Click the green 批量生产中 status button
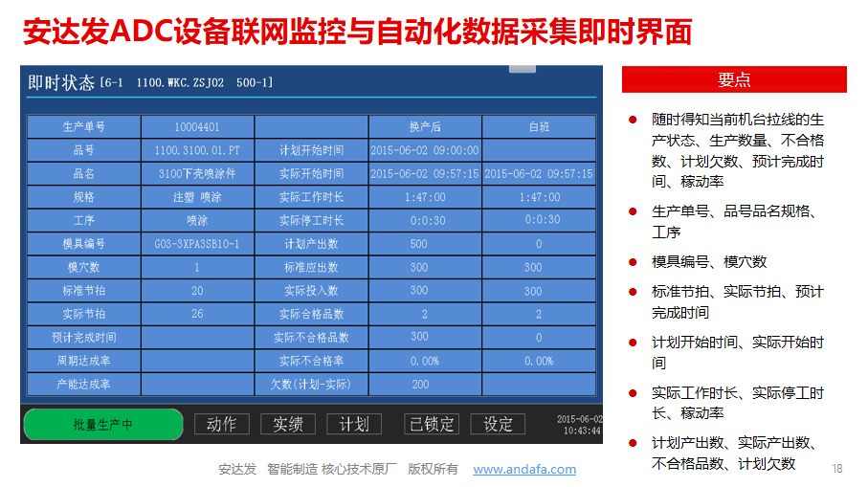 click(103, 425)
